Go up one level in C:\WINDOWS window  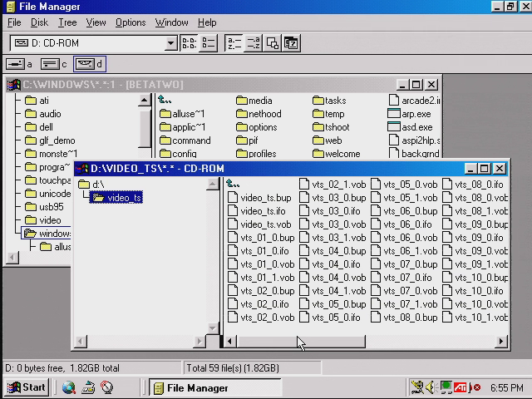point(165,100)
